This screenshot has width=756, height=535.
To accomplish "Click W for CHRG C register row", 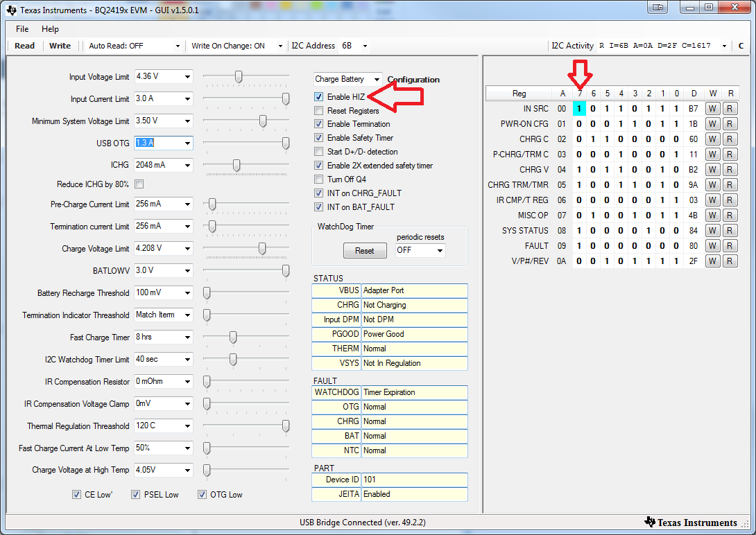I will point(712,139).
